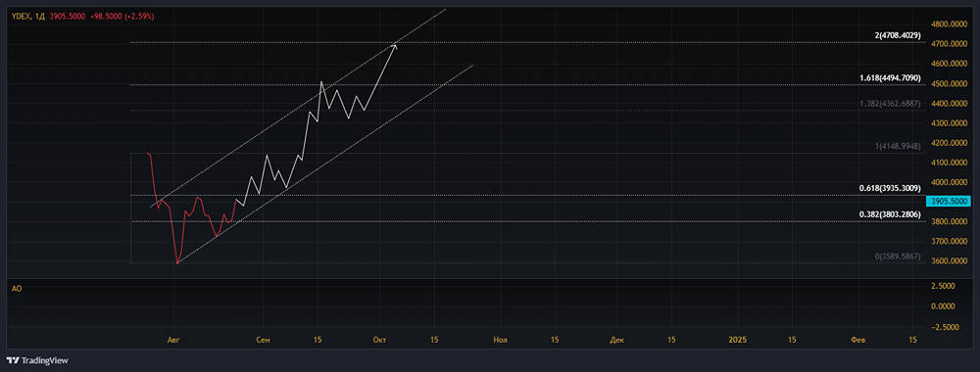Click the AO indicator name label
This screenshot has width=980, height=372.
click(x=17, y=289)
